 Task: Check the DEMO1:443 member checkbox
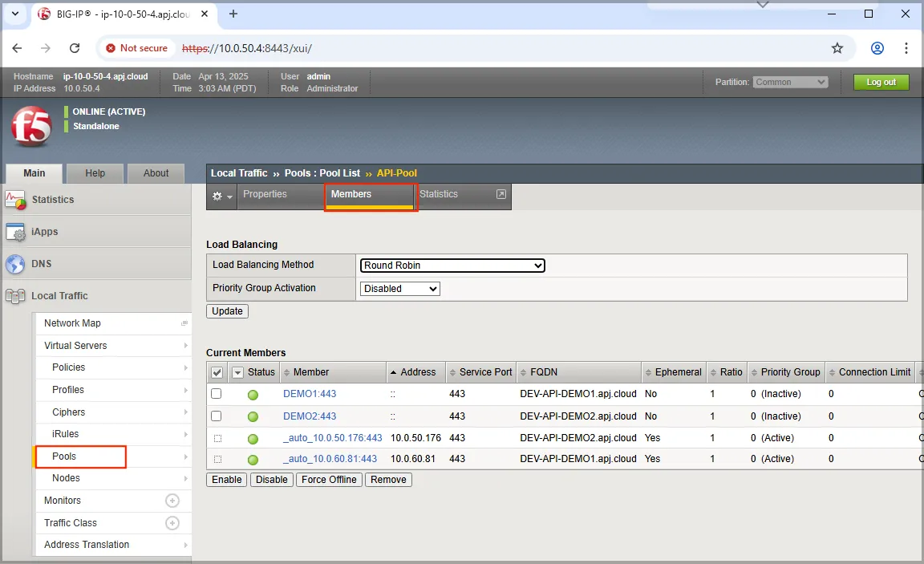tap(217, 394)
